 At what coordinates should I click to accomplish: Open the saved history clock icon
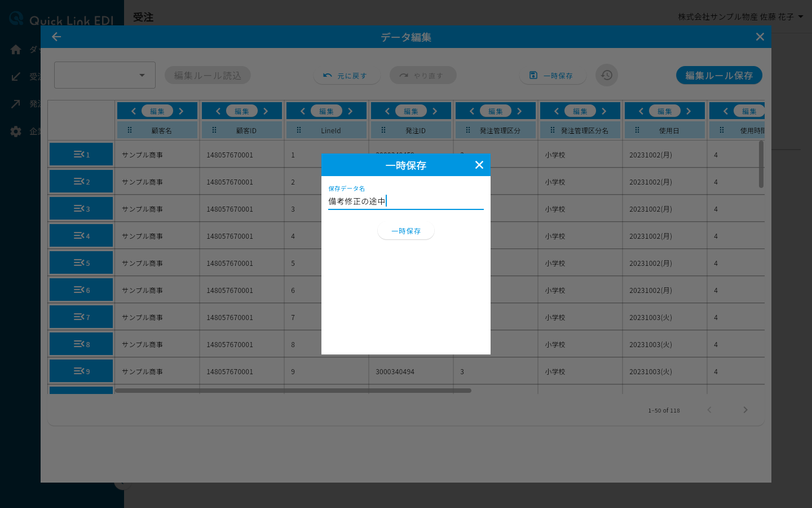click(607, 75)
